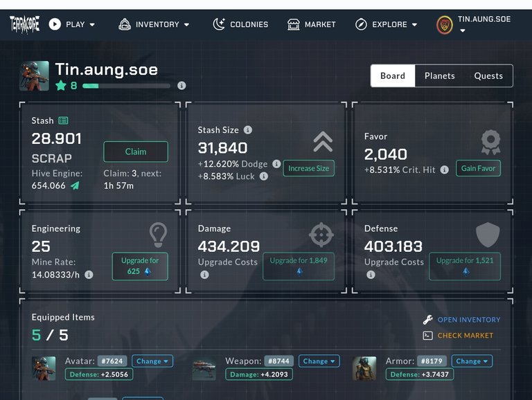Click the equipped Weapon thumbnail

tap(204, 369)
